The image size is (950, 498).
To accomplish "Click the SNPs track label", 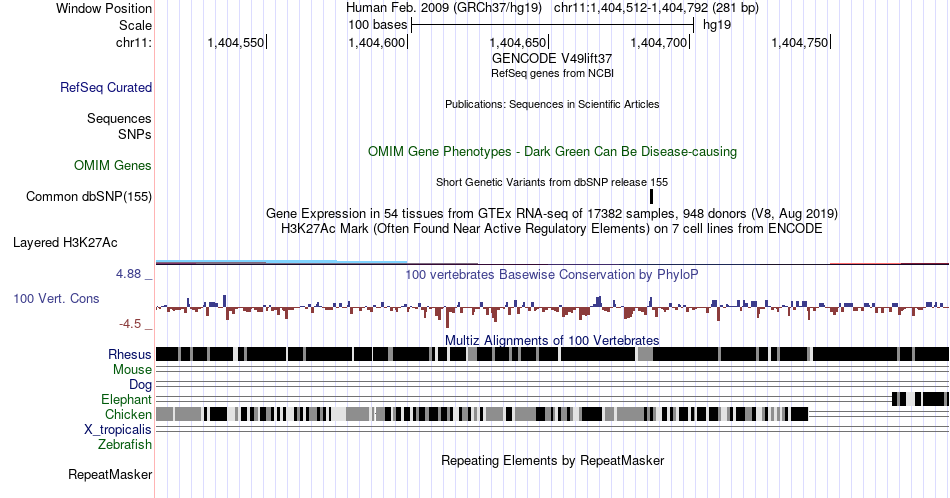I will [x=135, y=134].
